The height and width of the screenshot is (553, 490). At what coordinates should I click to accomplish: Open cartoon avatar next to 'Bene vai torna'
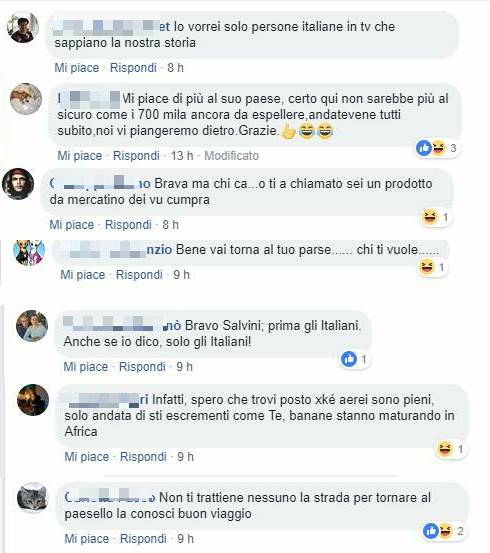click(x=29, y=252)
